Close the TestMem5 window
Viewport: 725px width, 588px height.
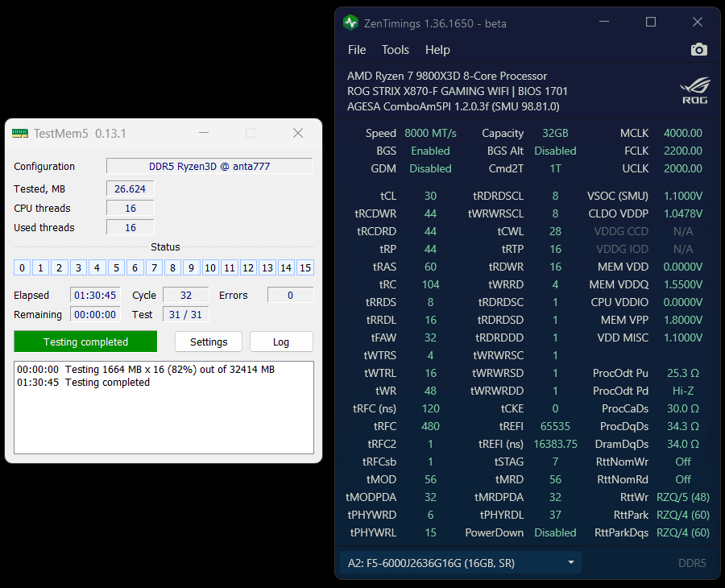click(x=298, y=133)
